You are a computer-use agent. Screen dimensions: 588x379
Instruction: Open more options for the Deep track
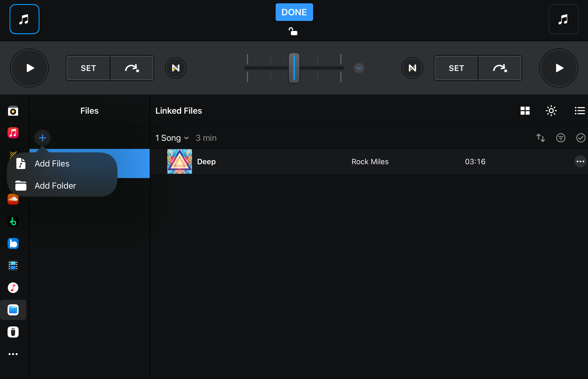pos(580,161)
